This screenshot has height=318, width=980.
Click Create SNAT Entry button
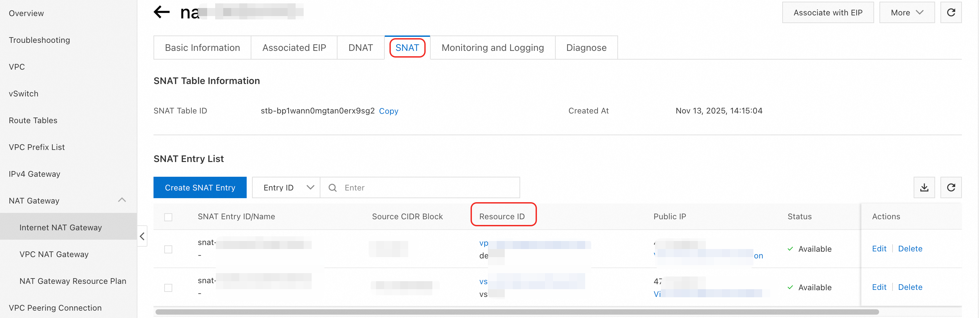point(200,188)
